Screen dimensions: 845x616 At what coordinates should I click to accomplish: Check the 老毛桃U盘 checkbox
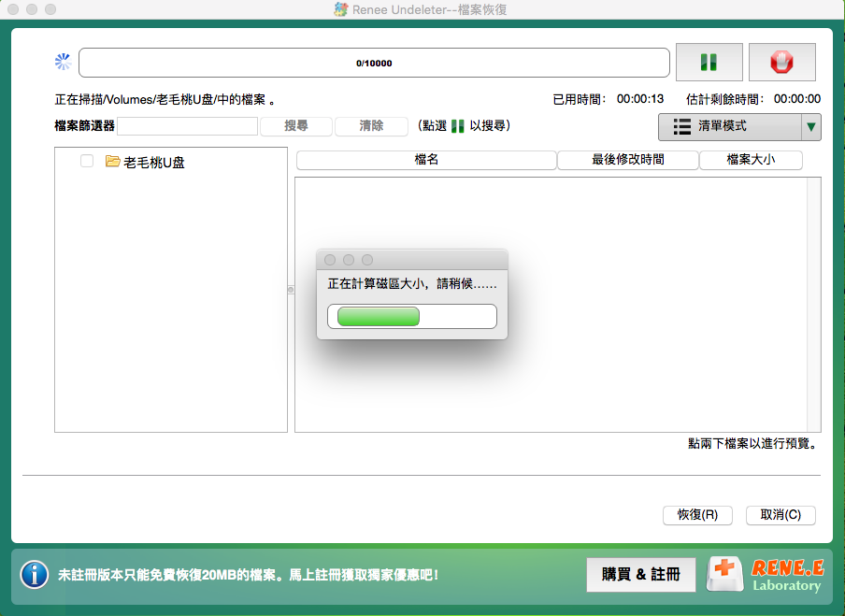[87, 162]
